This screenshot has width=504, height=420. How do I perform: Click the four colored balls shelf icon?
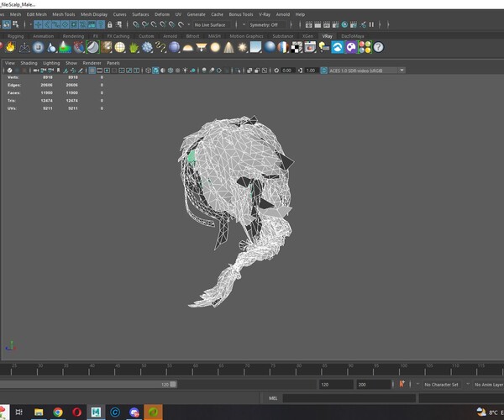(365, 47)
